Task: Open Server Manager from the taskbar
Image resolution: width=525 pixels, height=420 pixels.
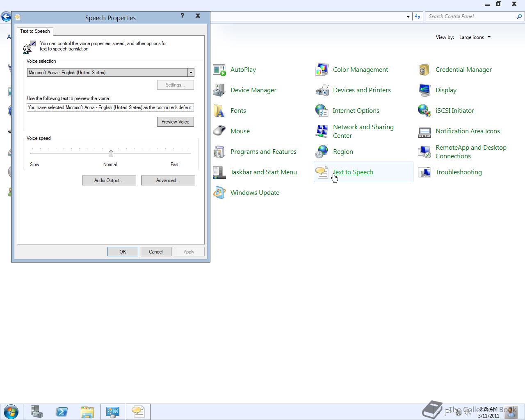Action: coord(37,412)
